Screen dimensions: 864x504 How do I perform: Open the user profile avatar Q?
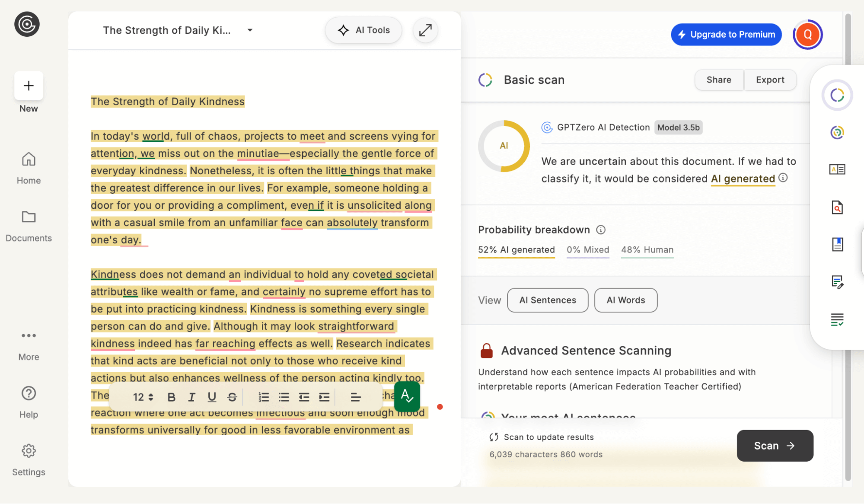(x=807, y=35)
